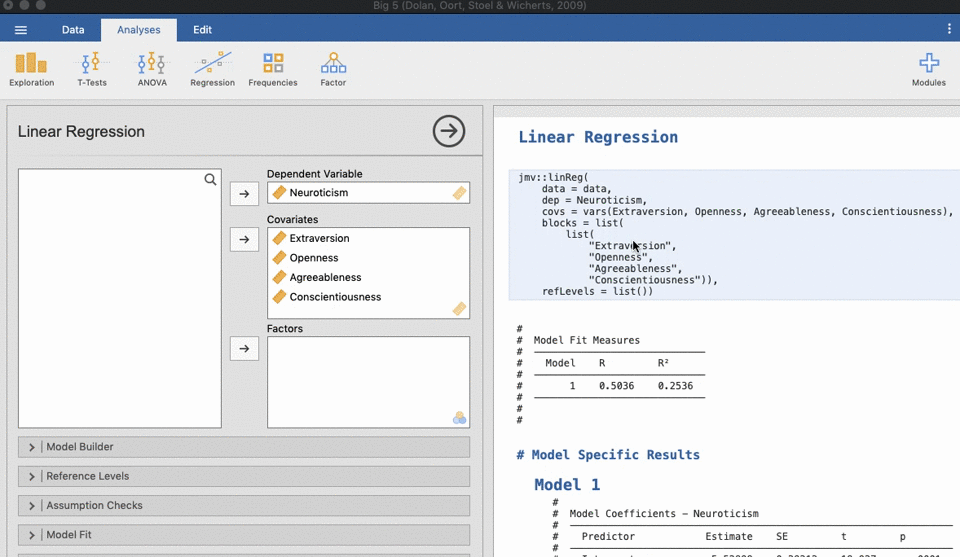Switch to the Analyses tab
Image resolution: width=960 pixels, height=557 pixels.
(139, 29)
